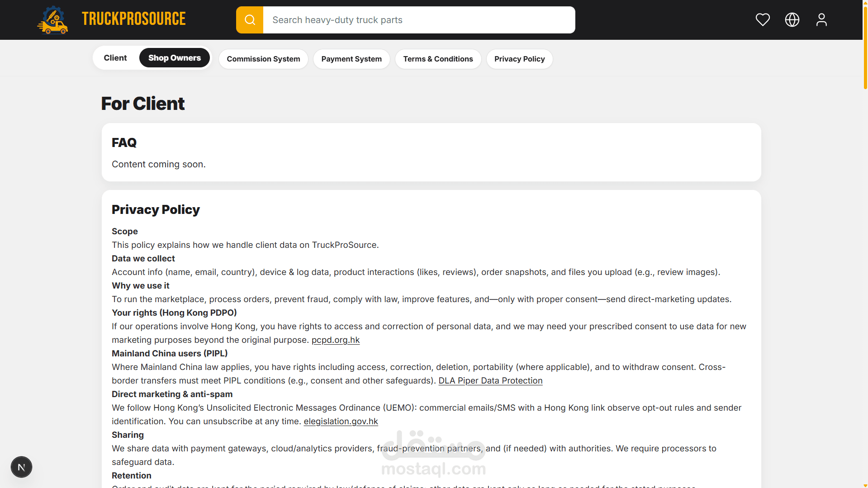This screenshot has width=868, height=488.
Task: Click the sentence starting 'This policy explains'
Action: [x=245, y=245]
